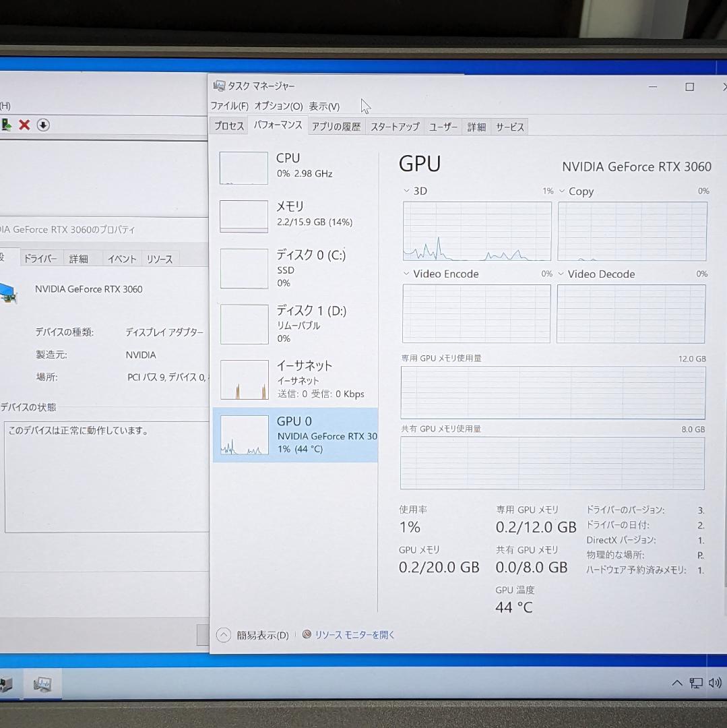
Task: Switch to the プロセス tab
Action: [x=229, y=126]
